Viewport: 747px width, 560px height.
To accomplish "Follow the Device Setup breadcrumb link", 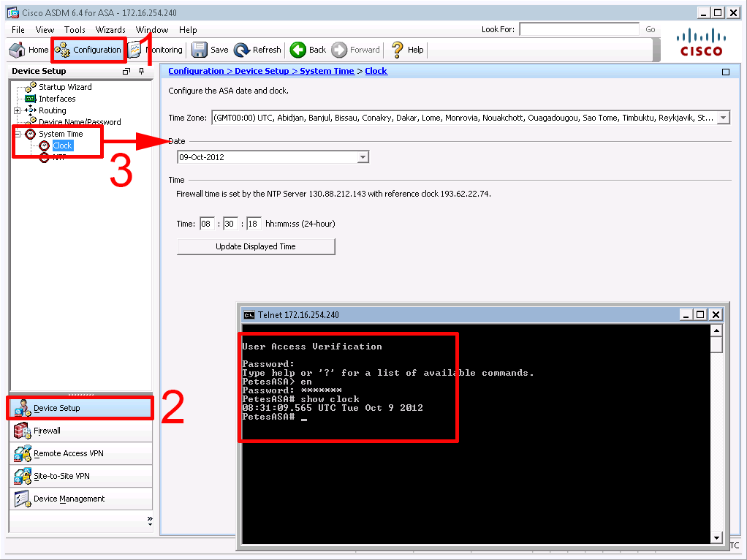I will click(262, 71).
